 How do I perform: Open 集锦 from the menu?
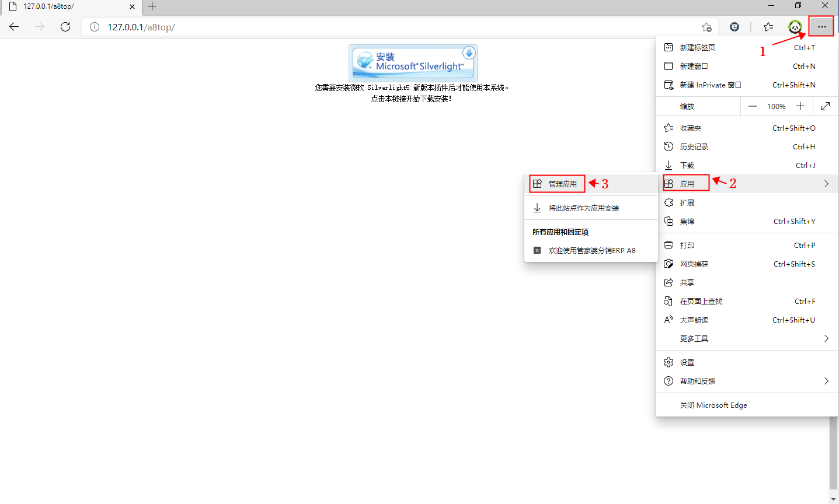747,221
